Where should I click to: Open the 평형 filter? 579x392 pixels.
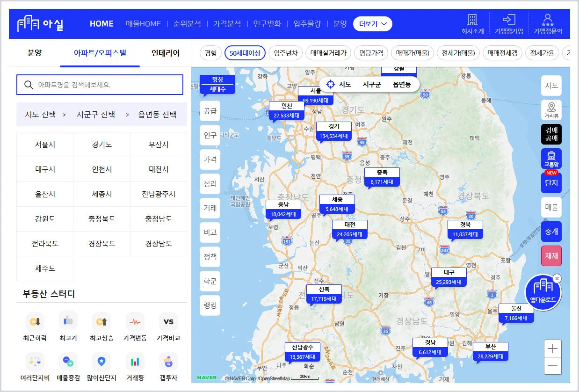[x=211, y=53]
